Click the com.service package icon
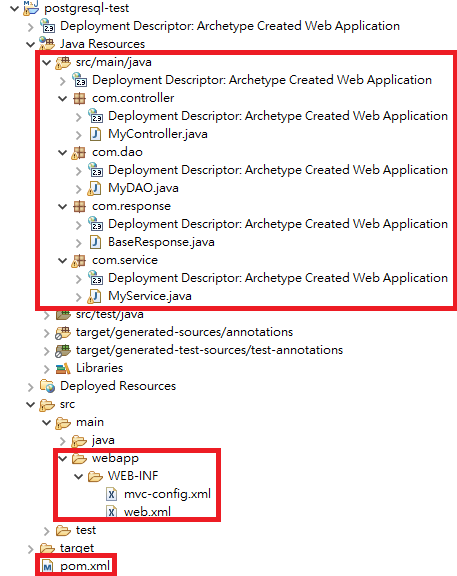This screenshot has width=457, height=576. point(79,260)
